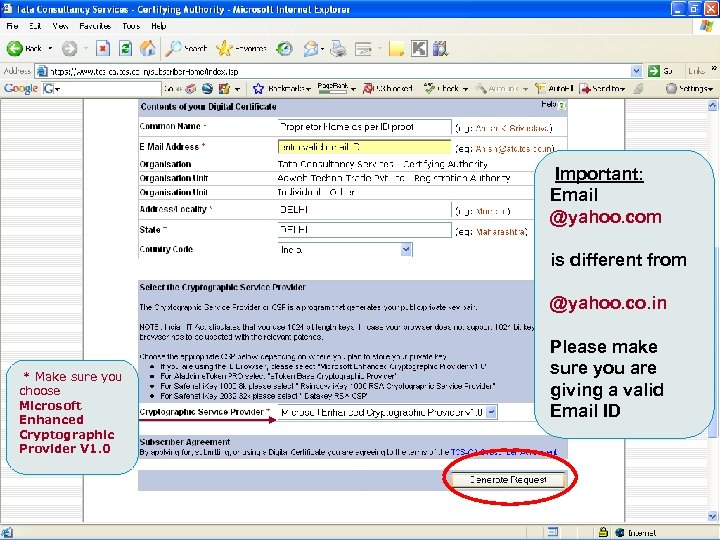Open the Home page house icon
The height and width of the screenshot is (540, 720).
pos(147,48)
